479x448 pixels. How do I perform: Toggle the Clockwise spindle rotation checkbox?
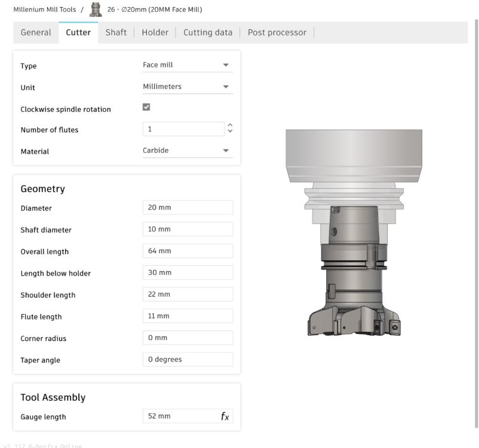pyautogui.click(x=146, y=107)
